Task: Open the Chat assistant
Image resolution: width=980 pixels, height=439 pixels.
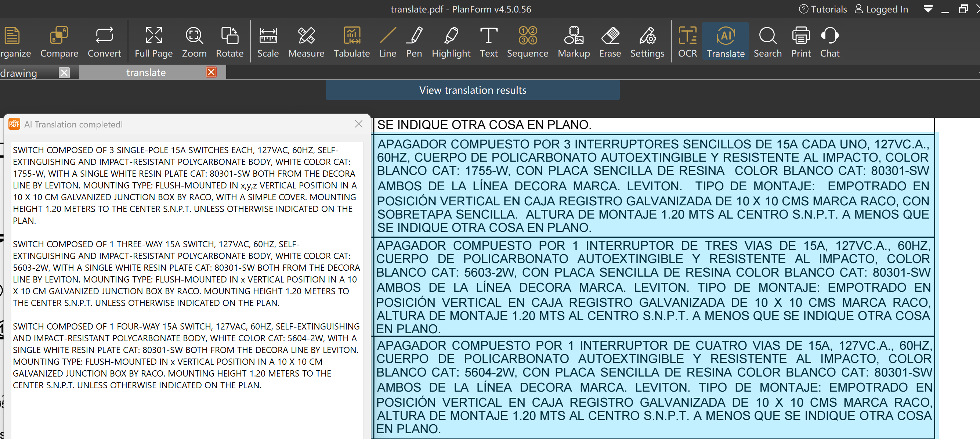Action: (x=829, y=42)
